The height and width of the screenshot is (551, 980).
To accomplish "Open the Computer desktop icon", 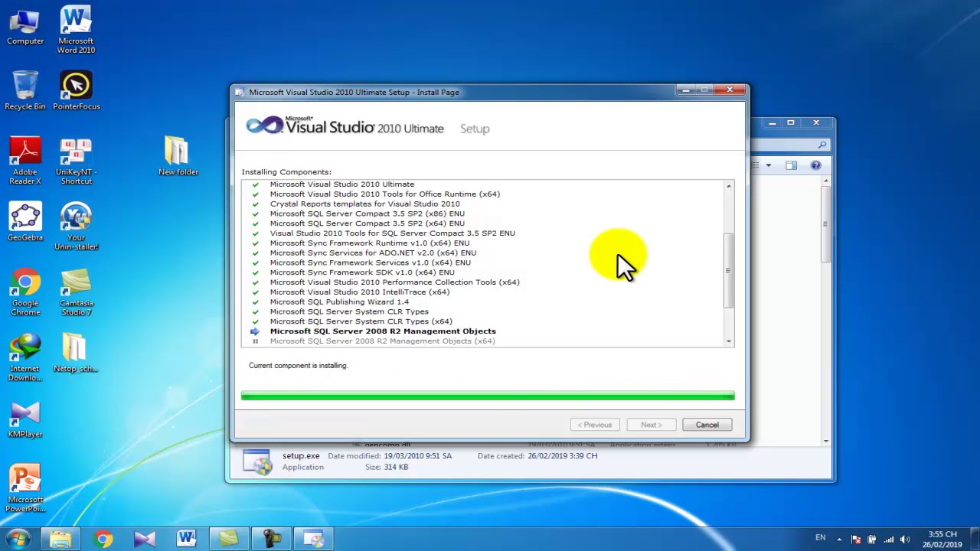I will (25, 28).
